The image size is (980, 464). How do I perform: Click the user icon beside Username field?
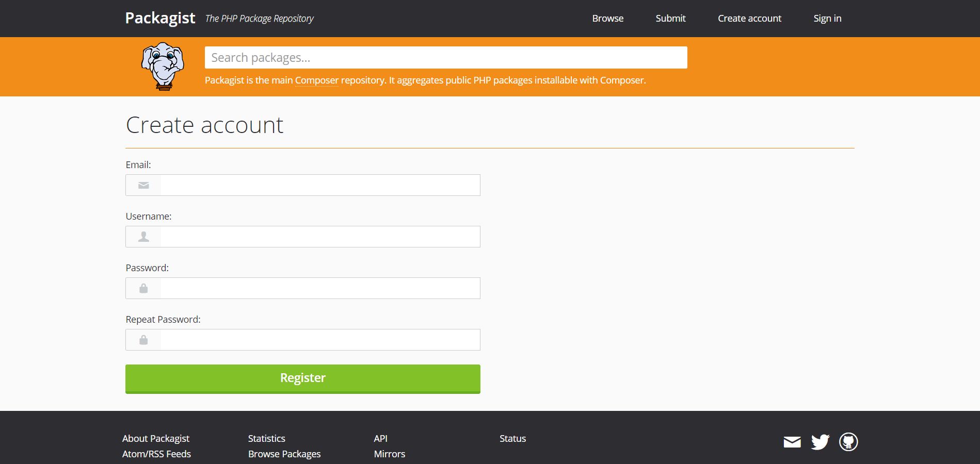click(x=143, y=237)
